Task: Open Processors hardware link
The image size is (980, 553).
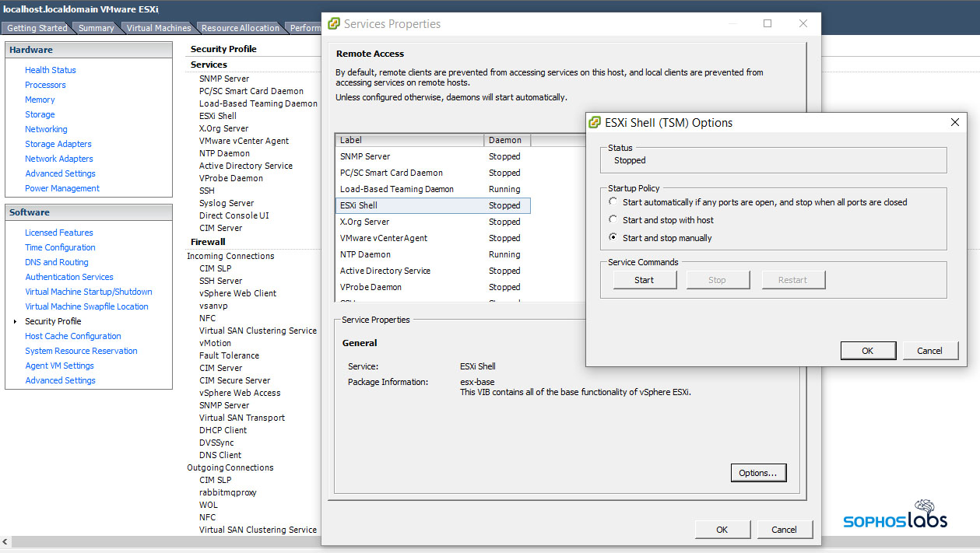Action: click(x=45, y=85)
